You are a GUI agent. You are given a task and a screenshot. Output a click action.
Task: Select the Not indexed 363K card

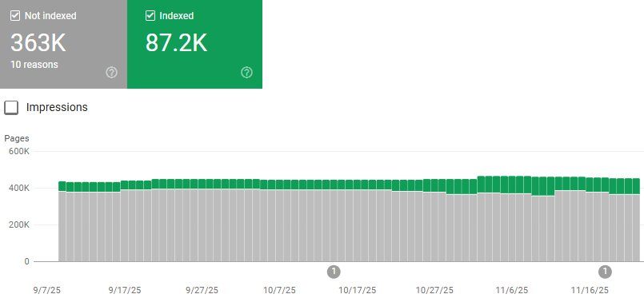(64, 44)
